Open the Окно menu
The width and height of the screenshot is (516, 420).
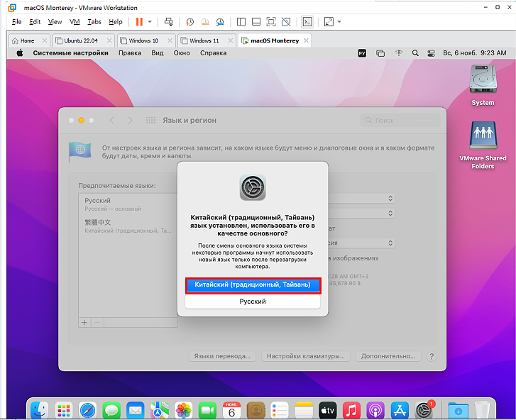pos(182,53)
